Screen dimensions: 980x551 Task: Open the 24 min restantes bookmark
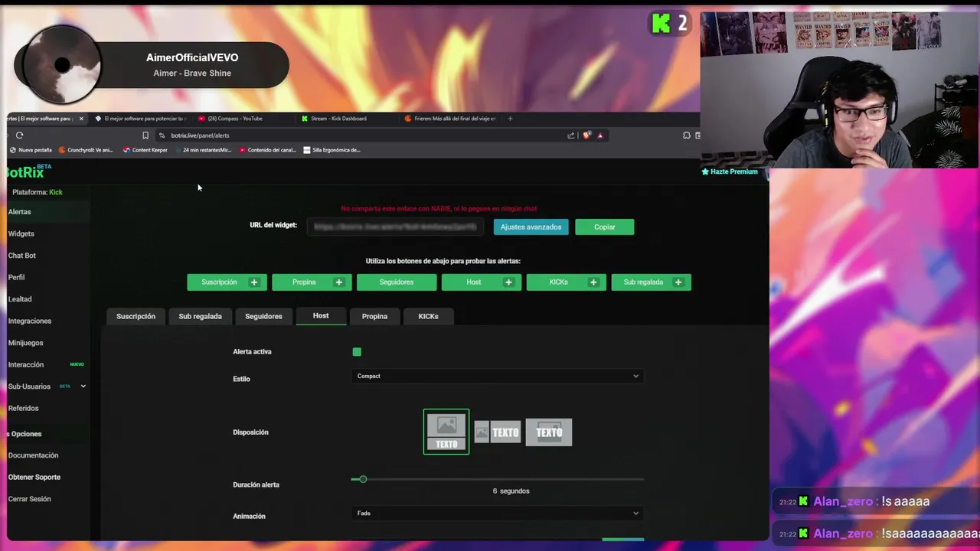(x=203, y=150)
